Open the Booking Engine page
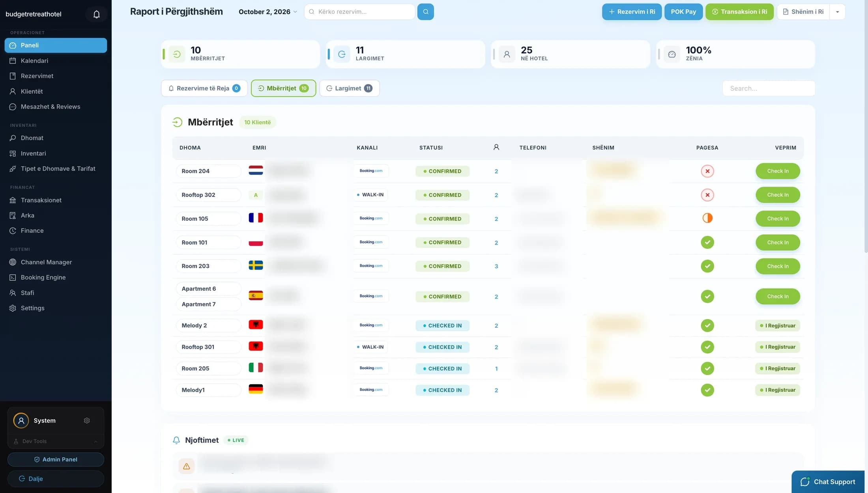This screenshot has width=868, height=493. pyautogui.click(x=56, y=277)
